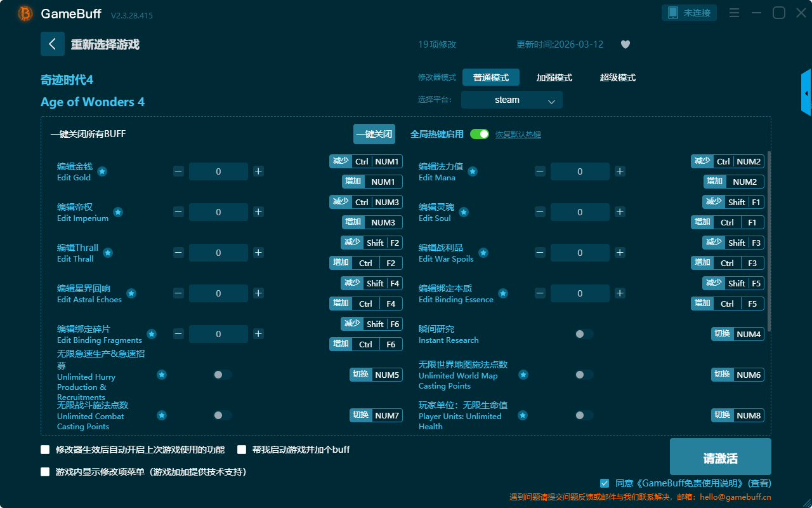812x508 pixels.
Task: Click star icon beside Edit War Spoils
Action: (483, 253)
